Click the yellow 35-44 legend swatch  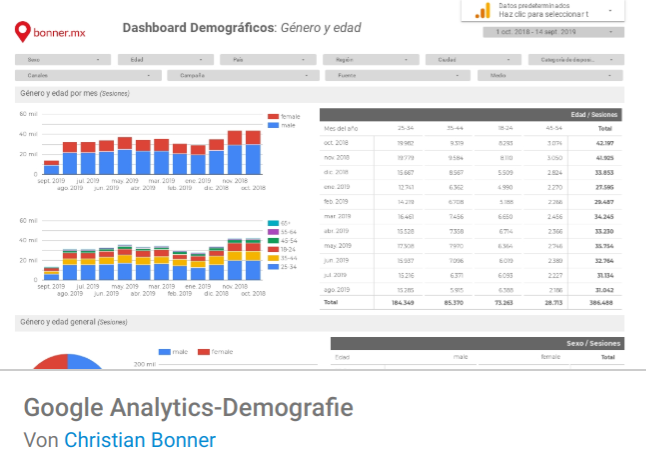[x=273, y=258]
